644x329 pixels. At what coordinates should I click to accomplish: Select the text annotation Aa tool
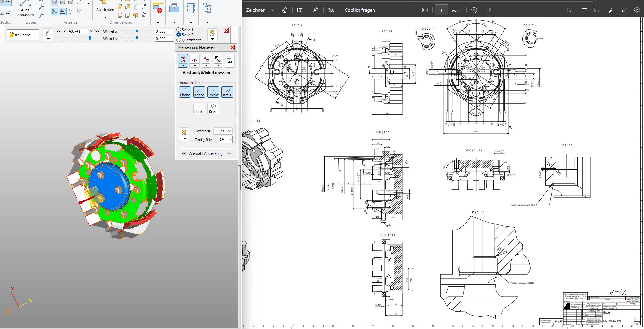[229, 61]
